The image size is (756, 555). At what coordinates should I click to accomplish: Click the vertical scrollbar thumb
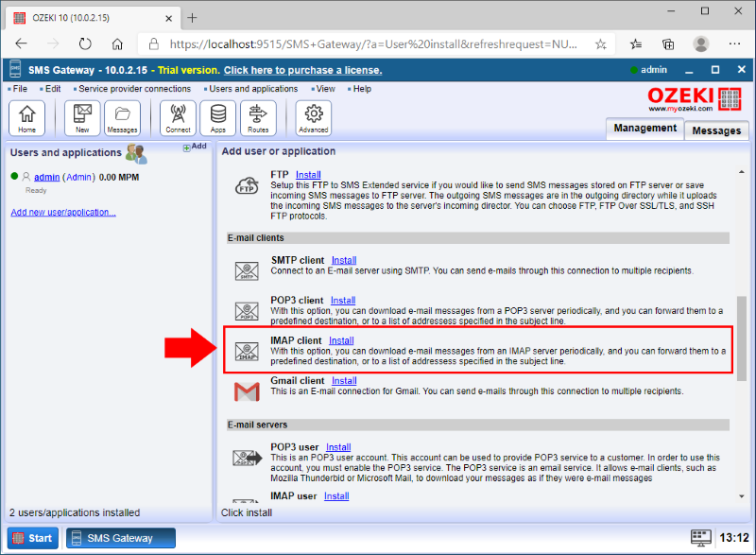742,338
